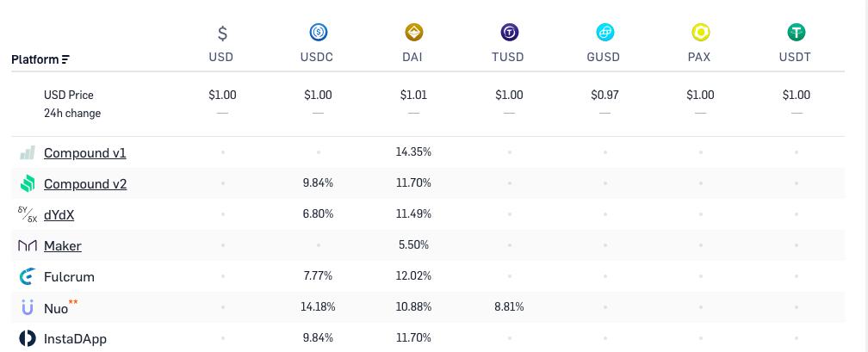Click the Compound v1 14.35% DAI rate
The image size is (868, 352).
(x=413, y=152)
